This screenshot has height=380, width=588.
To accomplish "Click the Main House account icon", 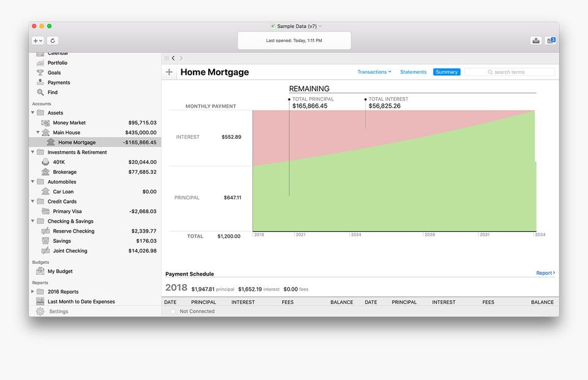I will point(46,132).
